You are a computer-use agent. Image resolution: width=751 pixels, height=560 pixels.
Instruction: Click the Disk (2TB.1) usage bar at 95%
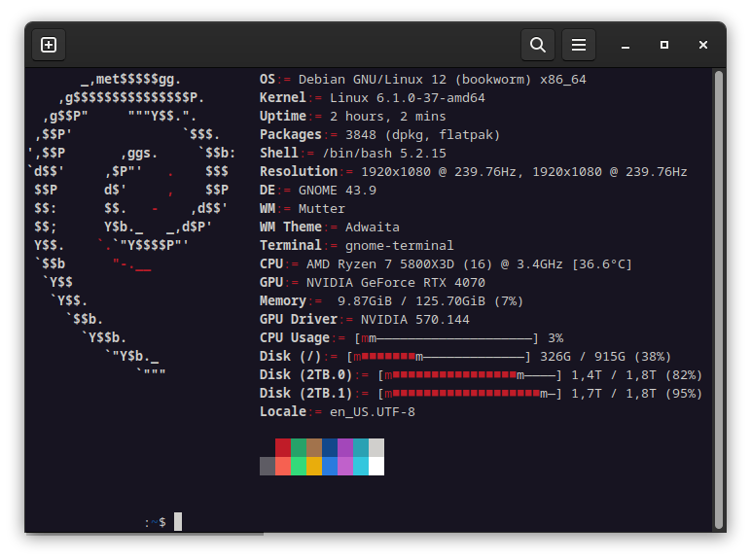(x=469, y=394)
